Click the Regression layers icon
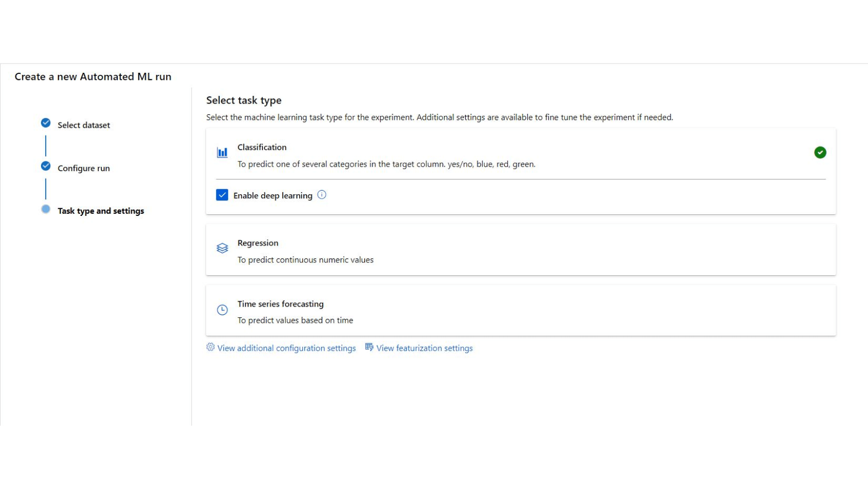This screenshot has width=868, height=489. click(222, 248)
